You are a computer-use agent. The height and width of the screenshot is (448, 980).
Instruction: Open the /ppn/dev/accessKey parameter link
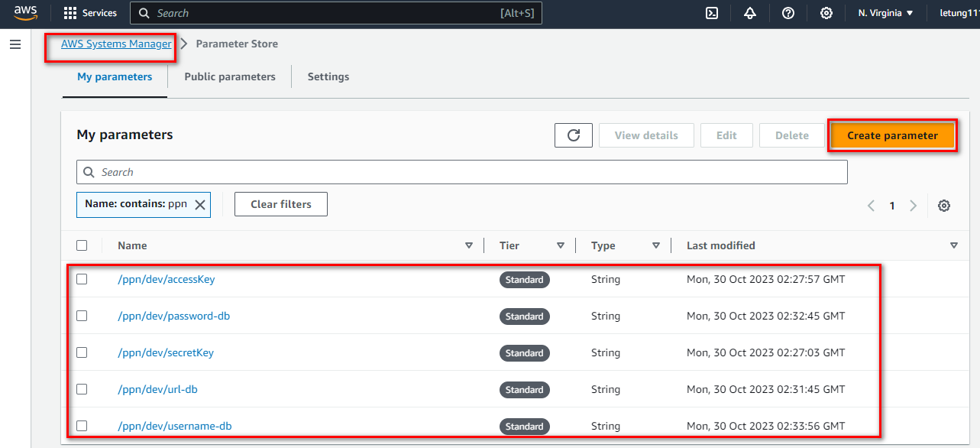pos(167,279)
